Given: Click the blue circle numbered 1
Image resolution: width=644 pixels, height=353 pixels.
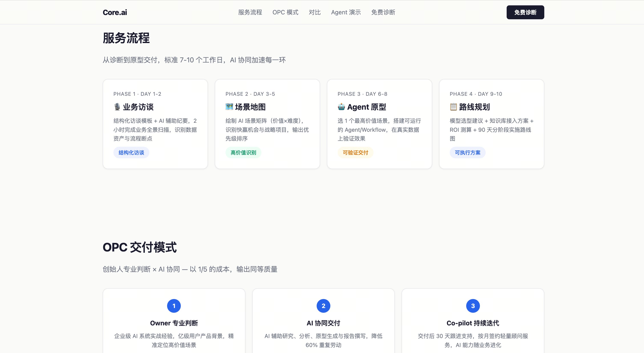Looking at the screenshot, I should coord(174,306).
